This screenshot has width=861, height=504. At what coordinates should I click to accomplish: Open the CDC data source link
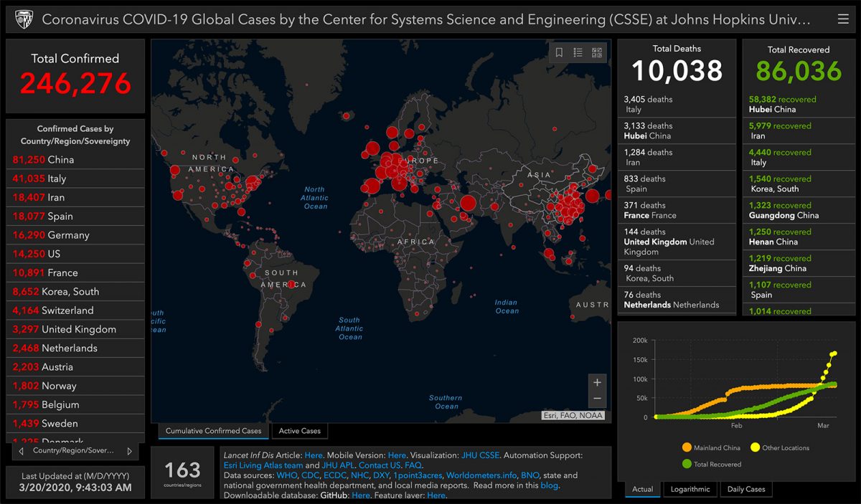pos(310,475)
